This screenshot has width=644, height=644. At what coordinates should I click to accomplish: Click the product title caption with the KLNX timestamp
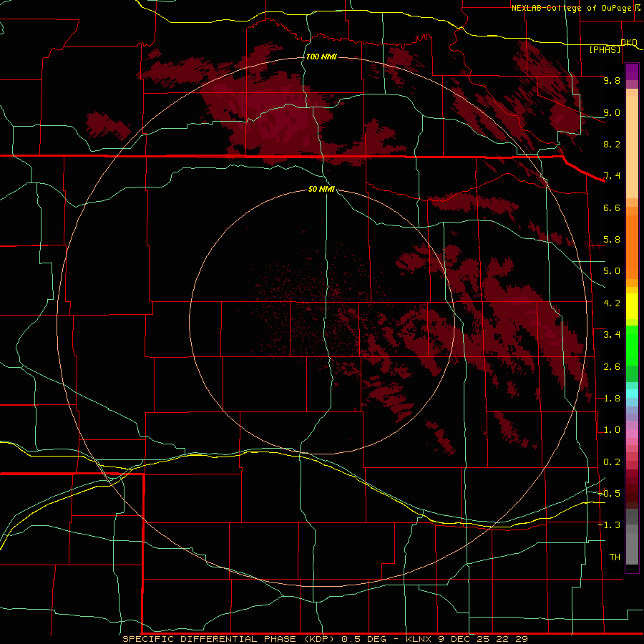(x=325, y=639)
